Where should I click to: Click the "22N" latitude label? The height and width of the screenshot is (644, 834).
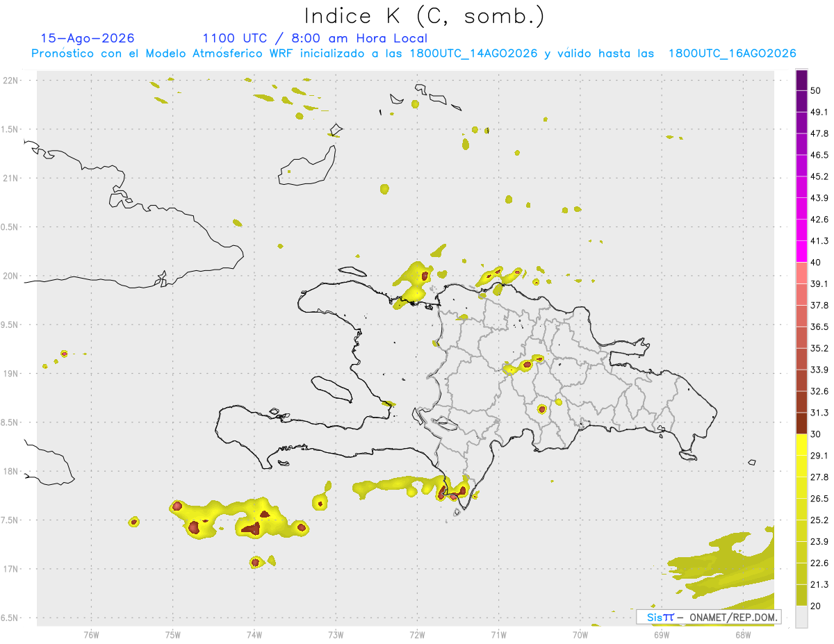(10, 80)
